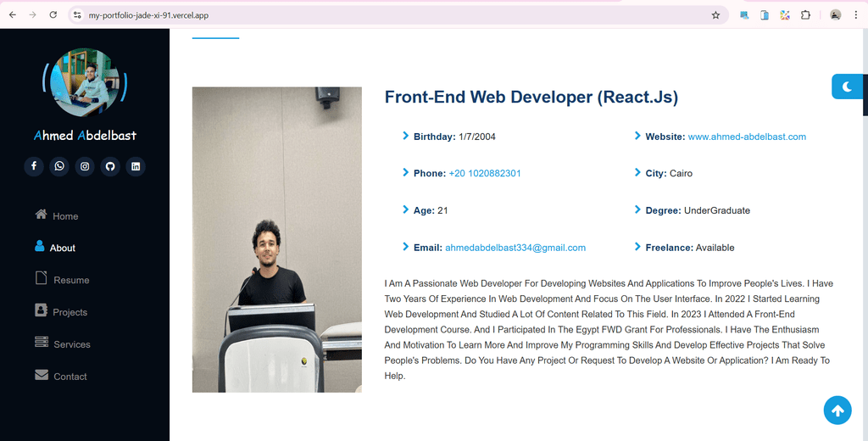This screenshot has height=441, width=868.
Task: Open the www.ahmed-abdelbast.com website link
Action: pos(747,137)
